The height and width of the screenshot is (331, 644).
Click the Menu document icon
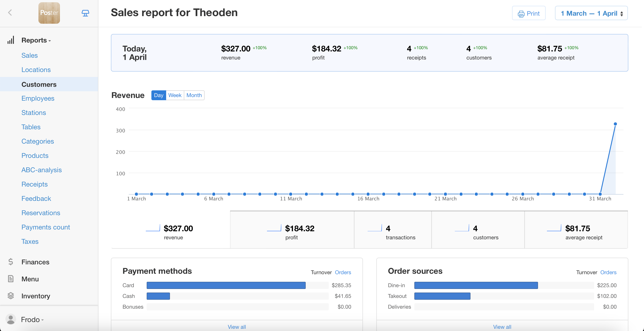click(x=11, y=279)
